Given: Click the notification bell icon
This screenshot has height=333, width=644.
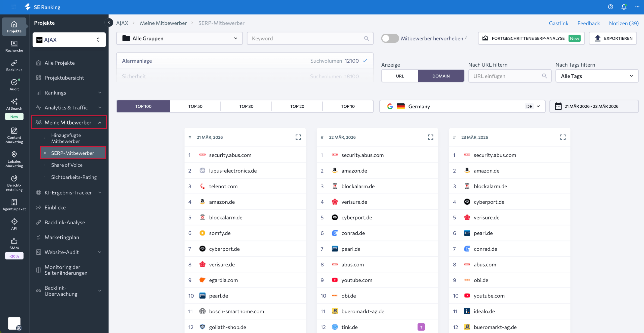Looking at the screenshot, I should (x=624, y=7).
